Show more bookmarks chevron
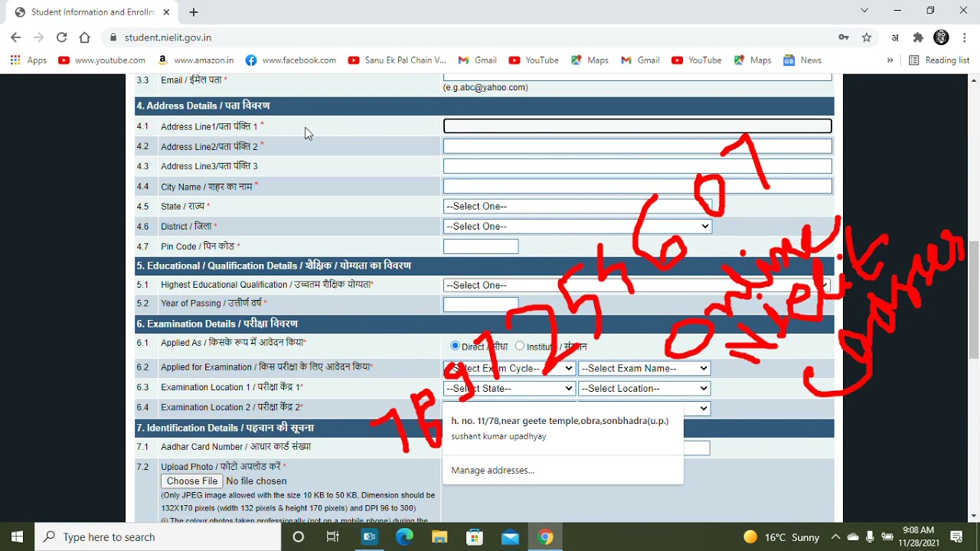The width and height of the screenshot is (980, 551). tap(890, 60)
